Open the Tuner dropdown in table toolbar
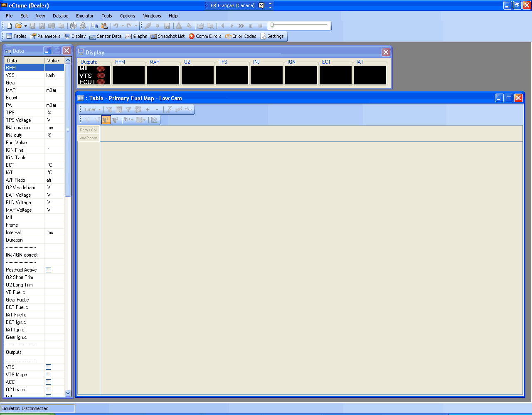Screen dimensions: 532x415 tap(92, 110)
